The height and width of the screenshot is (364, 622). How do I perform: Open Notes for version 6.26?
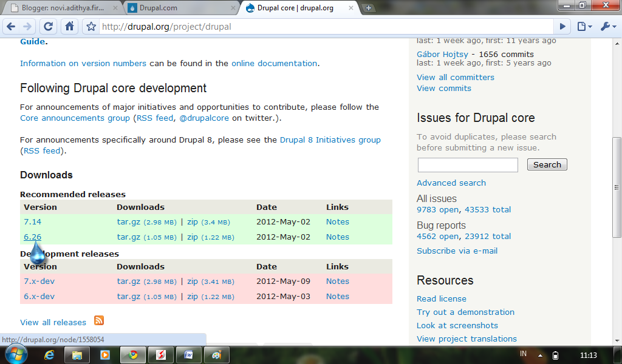click(338, 237)
